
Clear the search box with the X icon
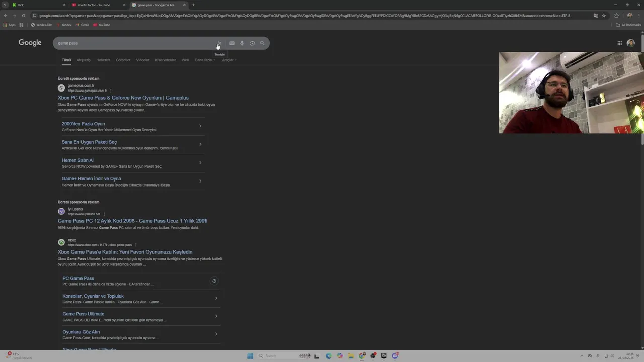pyautogui.click(x=219, y=43)
